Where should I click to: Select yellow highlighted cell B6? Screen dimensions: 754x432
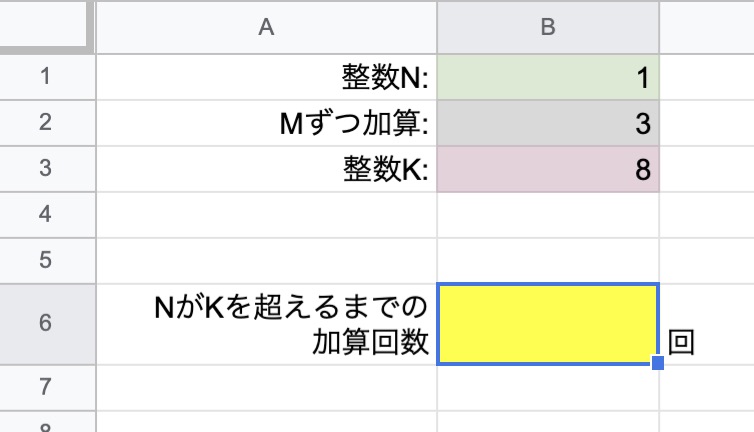[x=548, y=324]
